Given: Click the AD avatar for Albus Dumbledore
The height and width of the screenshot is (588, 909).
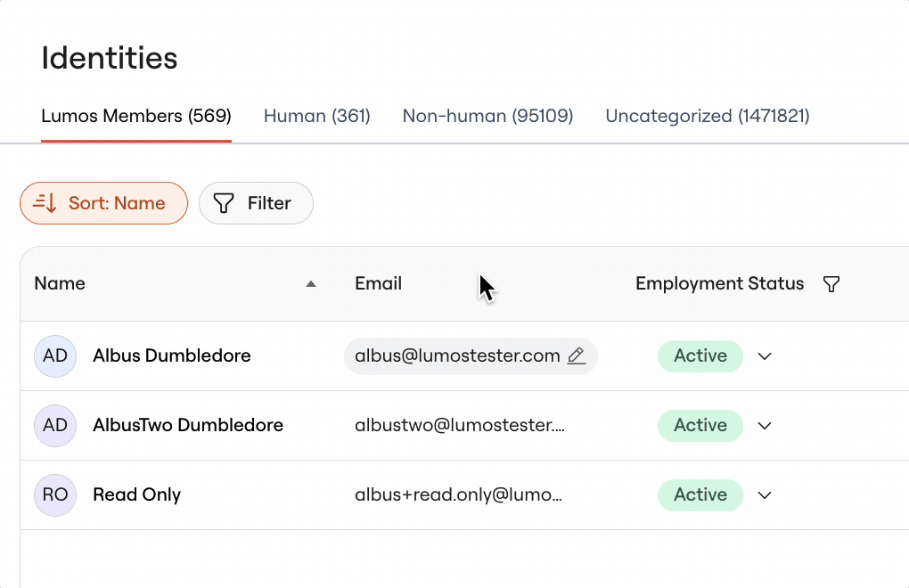Looking at the screenshot, I should pos(55,355).
